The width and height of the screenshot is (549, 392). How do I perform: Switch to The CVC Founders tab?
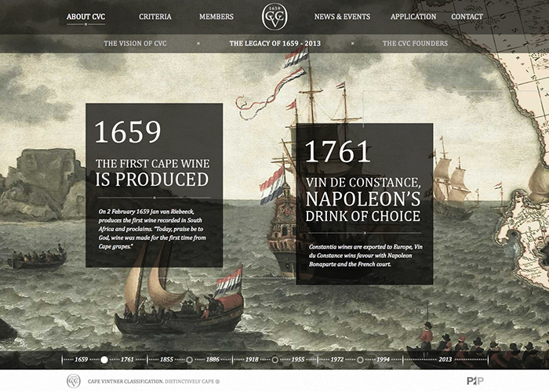click(415, 43)
